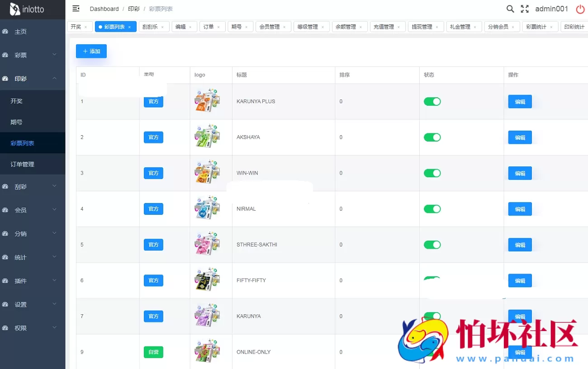Toggle fullscreen using the expand icon

525,9
